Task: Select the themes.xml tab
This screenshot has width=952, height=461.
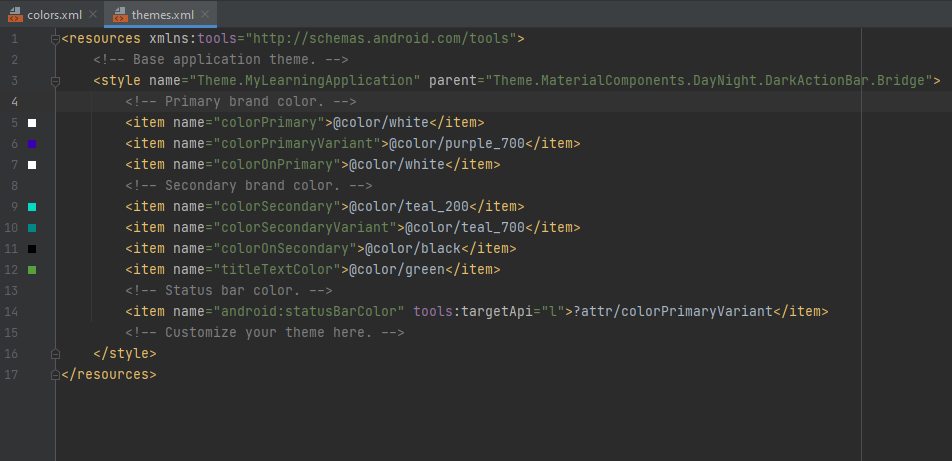Action: point(162,15)
